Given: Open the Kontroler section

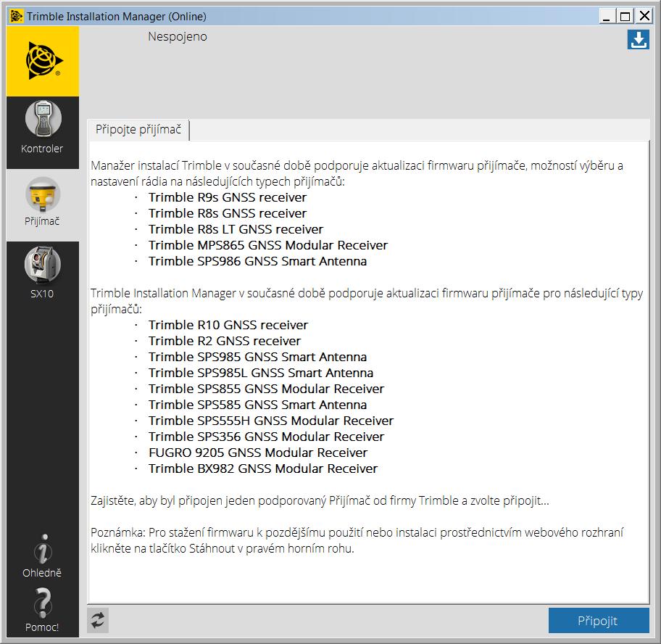Looking at the screenshot, I should 43,133.
